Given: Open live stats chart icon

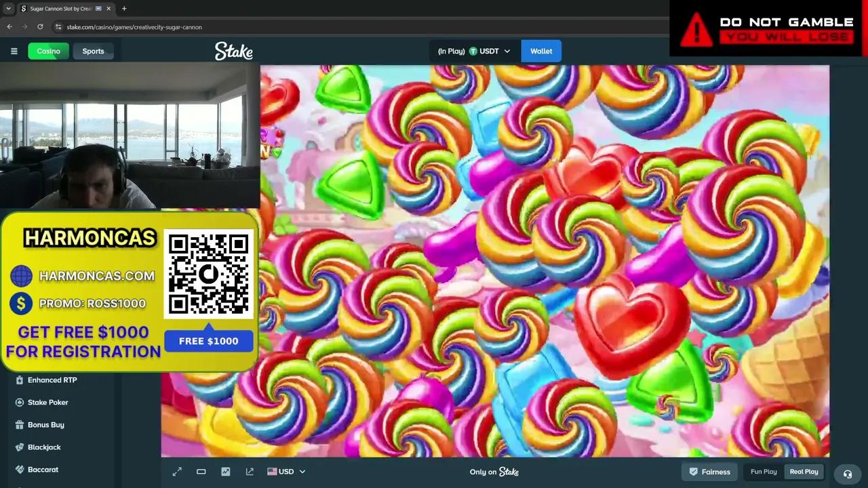Looking at the screenshot, I should tap(225, 472).
